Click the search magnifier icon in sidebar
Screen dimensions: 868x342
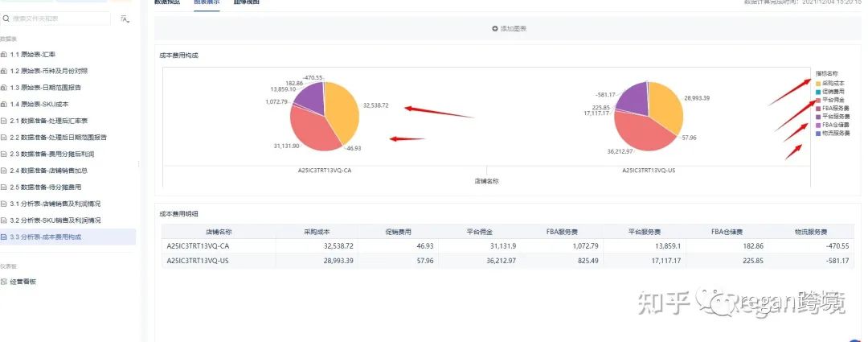pos(6,19)
